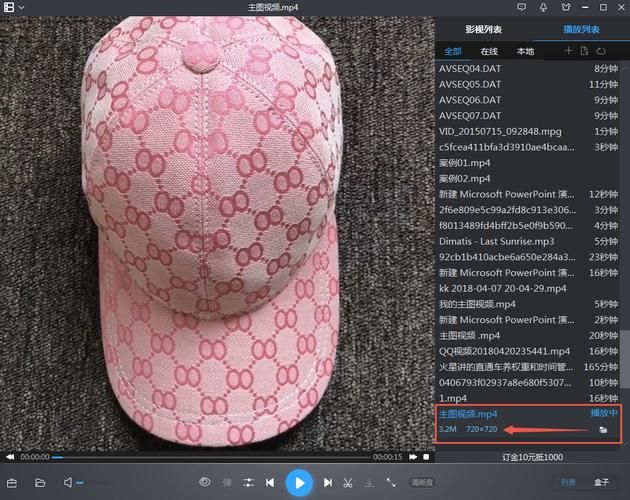Image resolution: width=630 pixels, height=500 pixels.
Task: Toggle the 列表 panel button
Action: pyautogui.click(x=568, y=482)
